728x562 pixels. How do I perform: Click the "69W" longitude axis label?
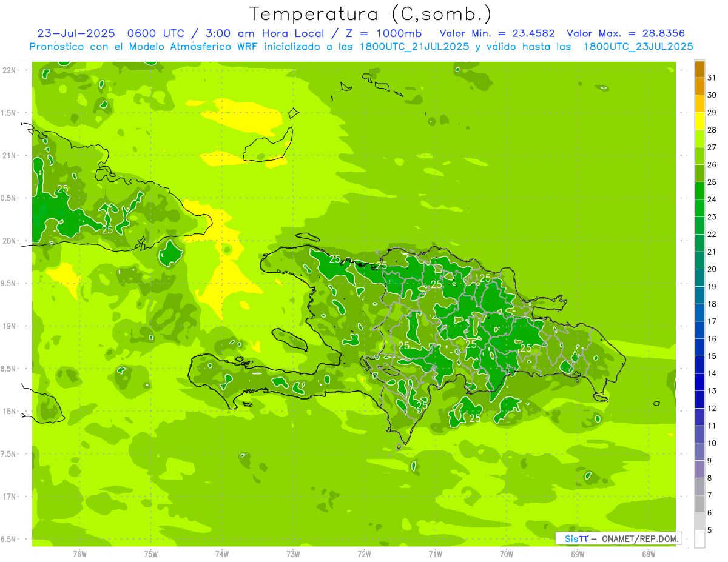coord(578,554)
